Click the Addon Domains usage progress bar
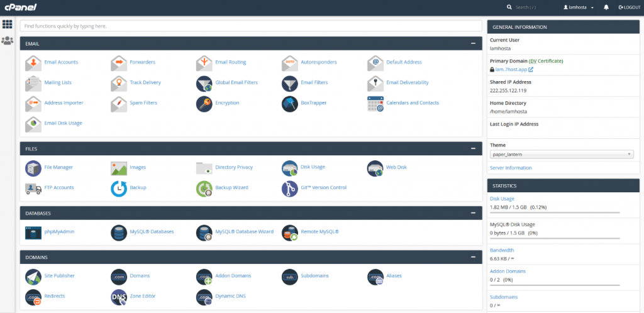644x313 pixels. coord(555,285)
